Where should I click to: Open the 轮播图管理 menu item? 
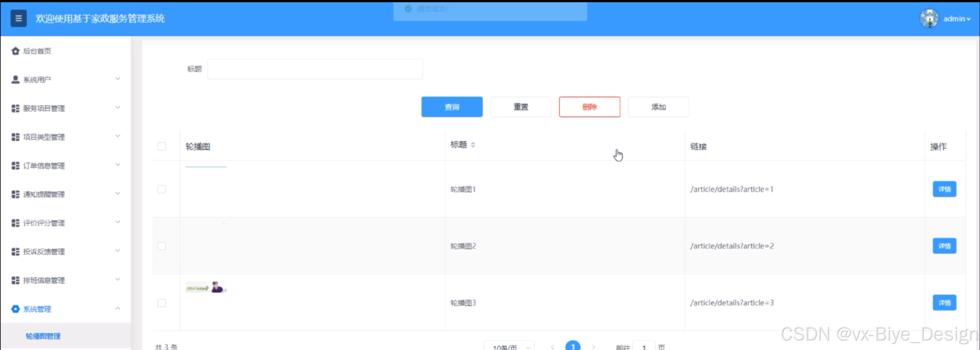(x=43, y=336)
